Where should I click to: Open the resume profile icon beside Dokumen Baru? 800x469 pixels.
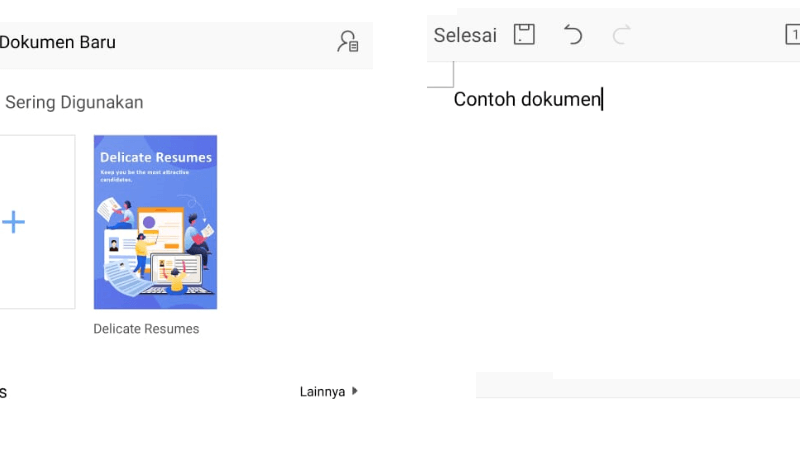click(347, 41)
